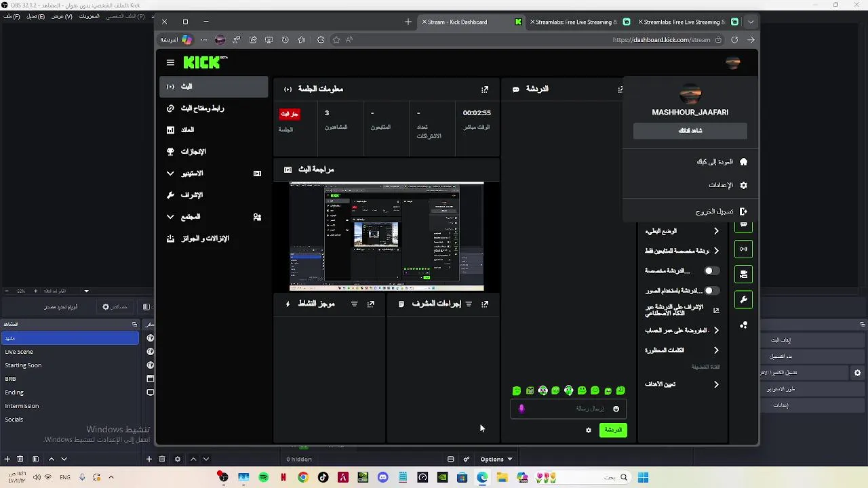The width and height of the screenshot is (868, 488).
Task: Open Discord from the Windows taskbar
Action: 382,478
